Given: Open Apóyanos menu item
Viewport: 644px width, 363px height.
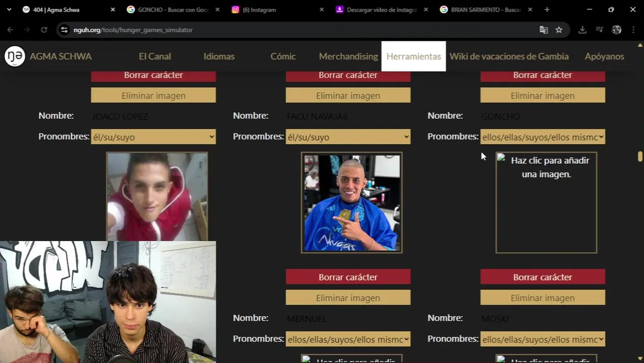Looking at the screenshot, I should pyautogui.click(x=604, y=56).
